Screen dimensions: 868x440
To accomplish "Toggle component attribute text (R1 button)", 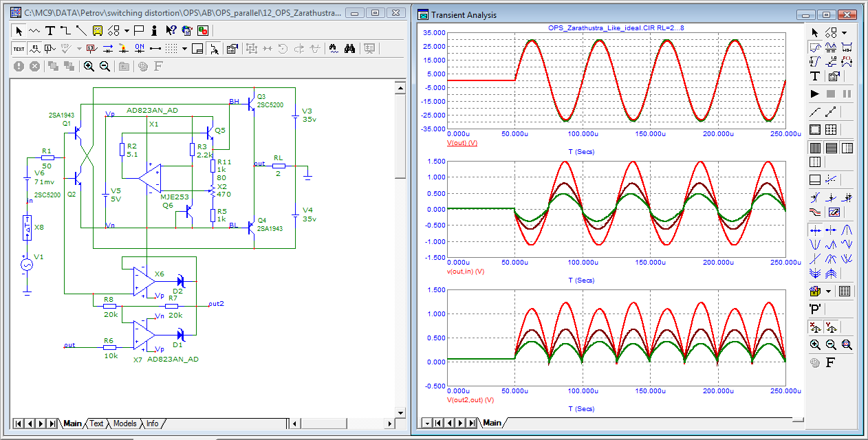I will [x=34, y=48].
